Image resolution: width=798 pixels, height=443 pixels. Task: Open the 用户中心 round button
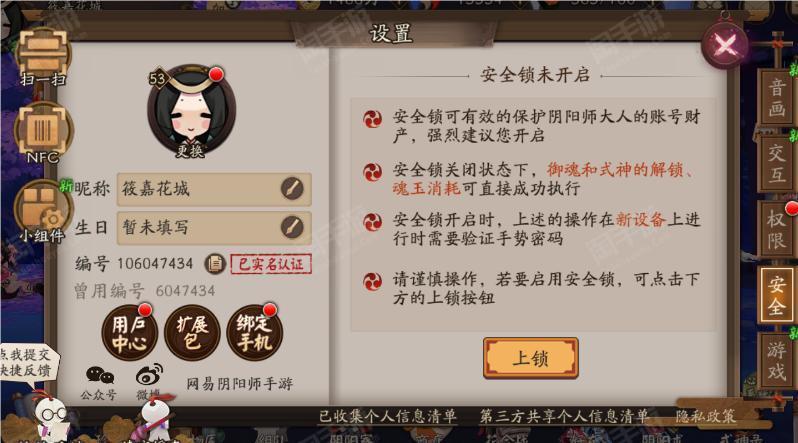click(130, 333)
